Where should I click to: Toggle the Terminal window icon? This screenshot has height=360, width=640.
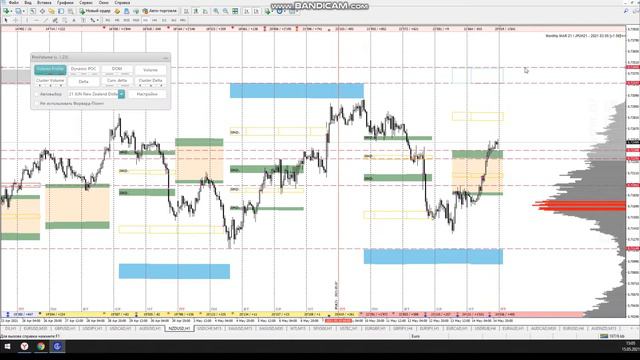61,11
